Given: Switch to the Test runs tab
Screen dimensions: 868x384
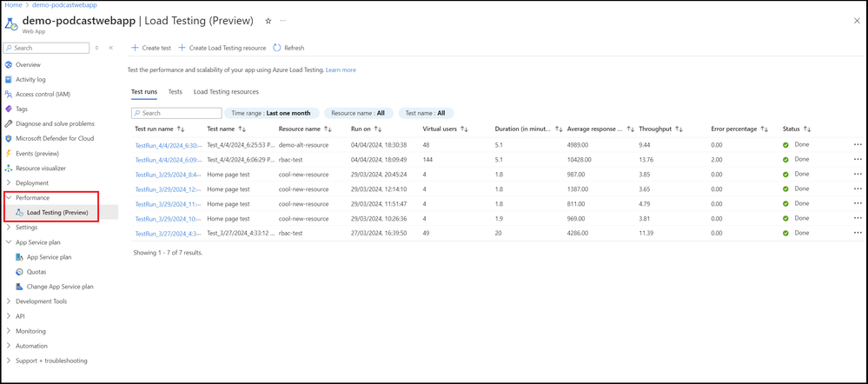Looking at the screenshot, I should point(144,92).
